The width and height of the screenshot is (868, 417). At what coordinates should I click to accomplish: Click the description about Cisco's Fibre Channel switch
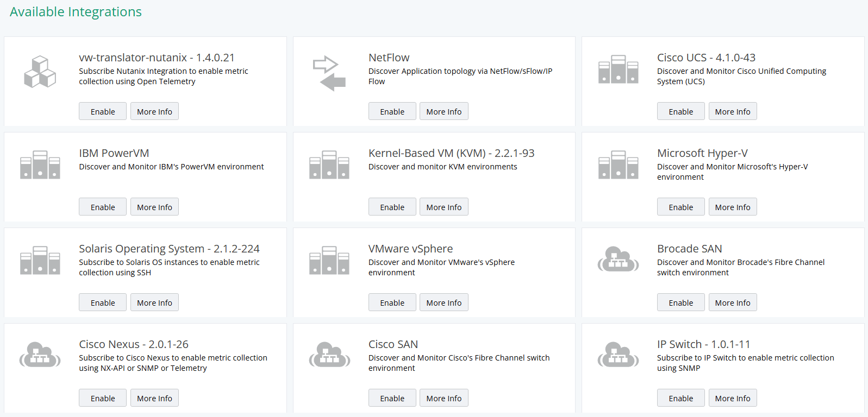click(x=459, y=363)
